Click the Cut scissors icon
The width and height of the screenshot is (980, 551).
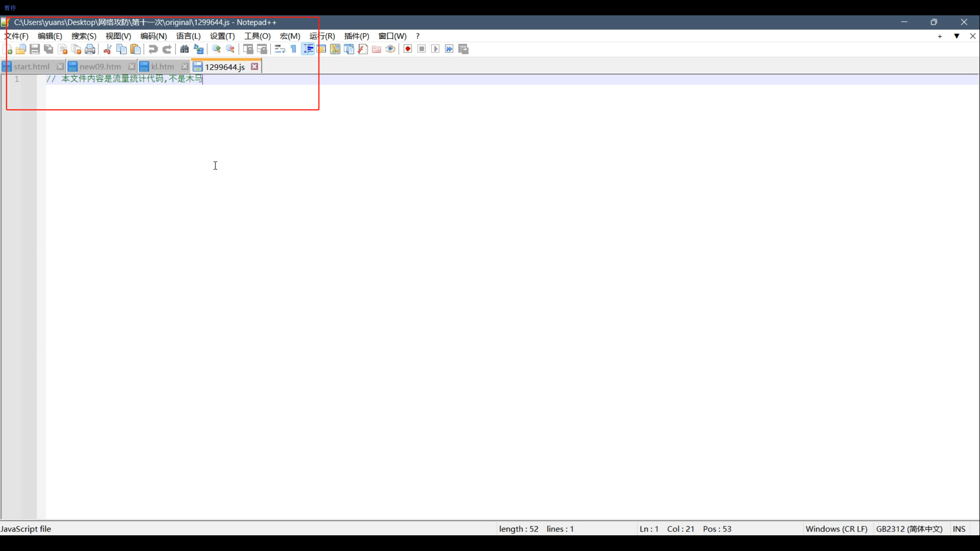click(108, 49)
